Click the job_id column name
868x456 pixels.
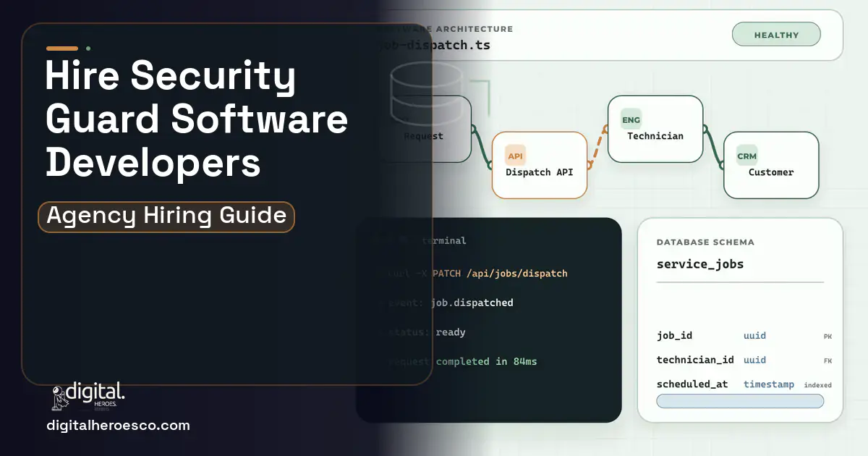pos(674,336)
